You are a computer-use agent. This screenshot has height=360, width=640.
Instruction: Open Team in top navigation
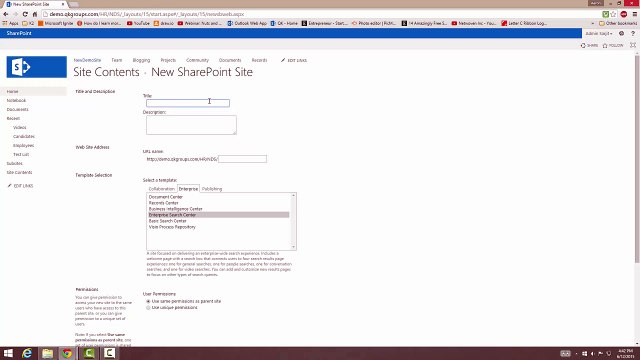click(x=117, y=60)
